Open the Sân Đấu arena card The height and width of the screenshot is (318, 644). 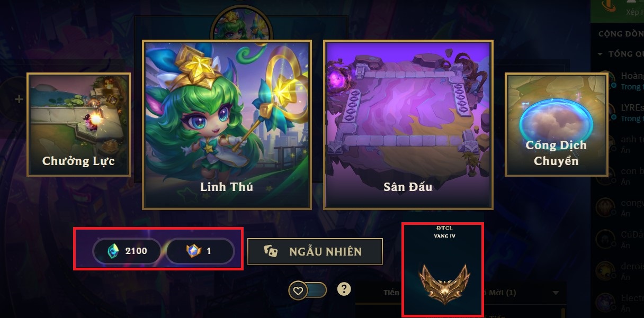408,124
